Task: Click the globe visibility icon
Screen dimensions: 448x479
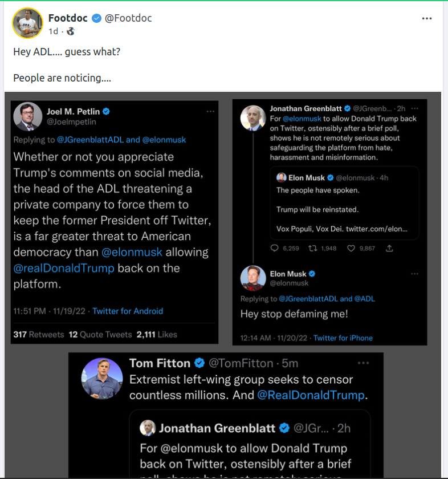Action: (x=71, y=31)
